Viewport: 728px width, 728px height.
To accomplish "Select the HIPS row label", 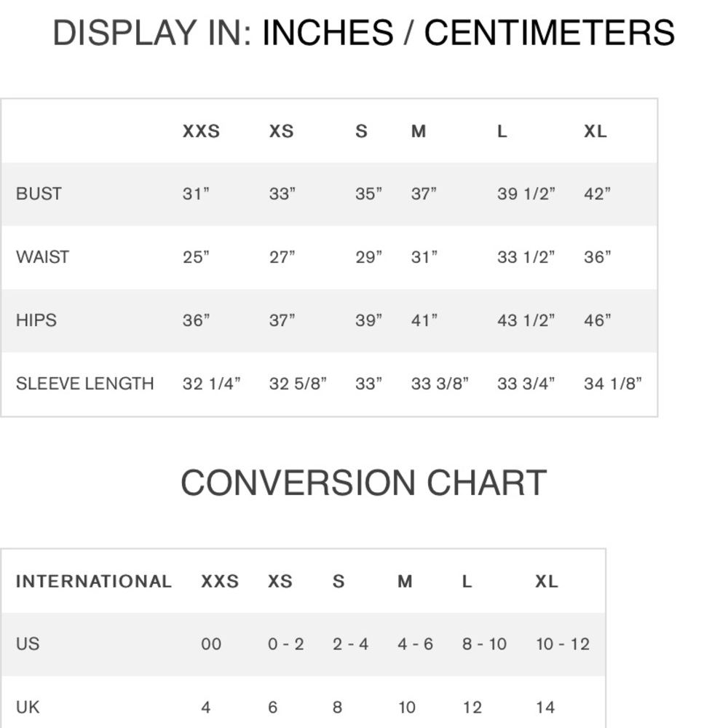I will (36, 320).
